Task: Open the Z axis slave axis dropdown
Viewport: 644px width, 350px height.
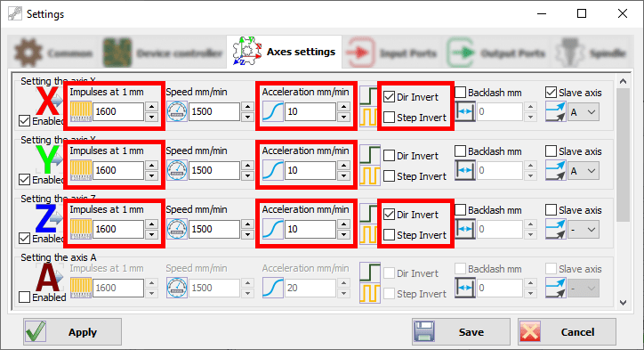Action: click(x=584, y=230)
